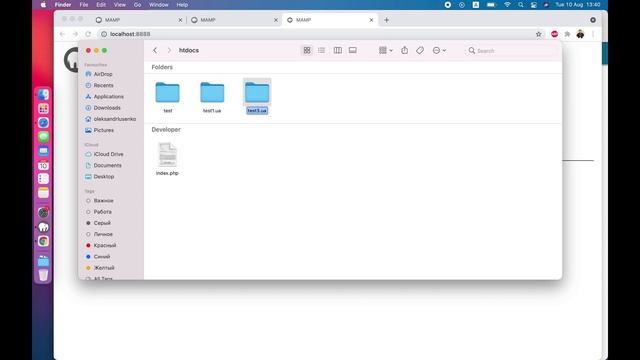Open Control Center in menu bar
The width and height of the screenshot is (640, 360).
tap(533, 5)
